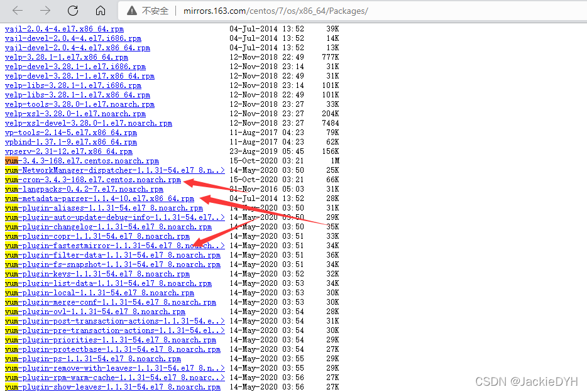This screenshot has height=392, width=587.
Task: Download yelp-3.28.1-1.el7.x86_64.rpm
Action: pyautogui.click(x=66, y=57)
